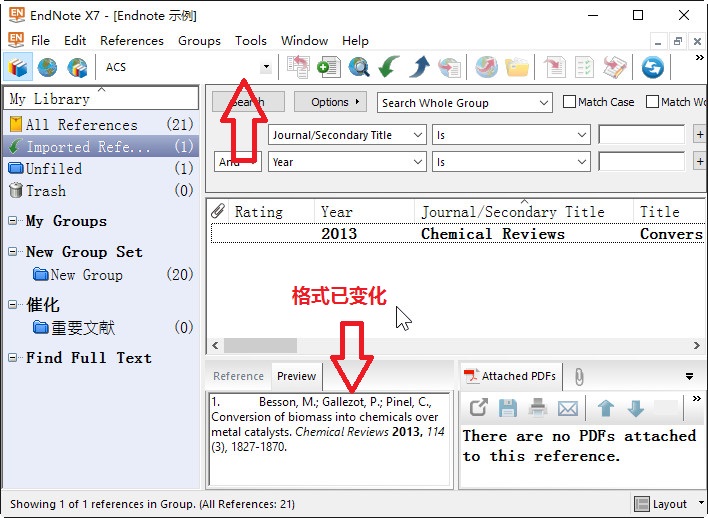Sort by Journal/Secondary Title column header
This screenshot has width=708, height=518.
pos(523,211)
